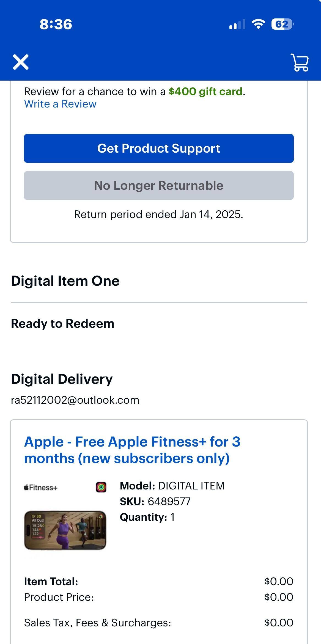Open Get Product Support
The image size is (321, 644).
[159, 148]
